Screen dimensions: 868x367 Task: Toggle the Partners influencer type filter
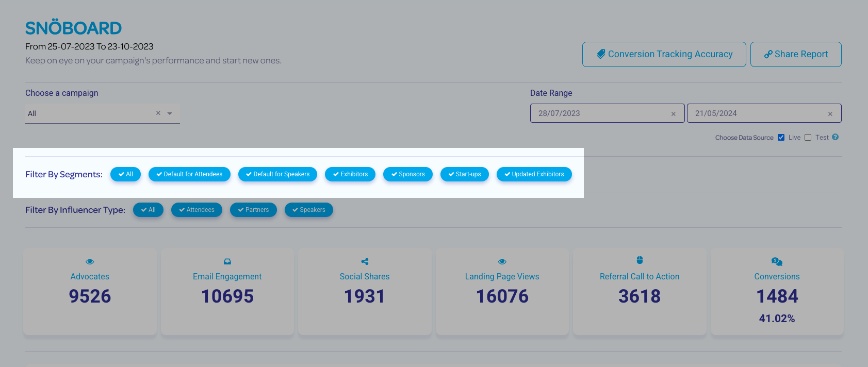[253, 210]
